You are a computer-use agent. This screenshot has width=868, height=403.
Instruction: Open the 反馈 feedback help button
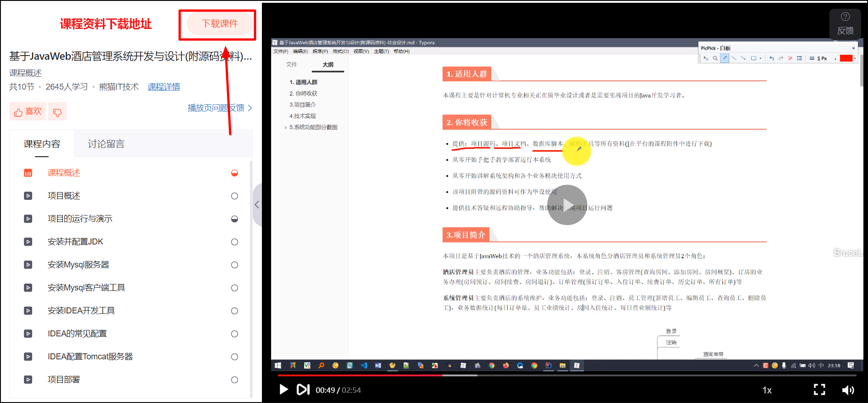click(845, 24)
